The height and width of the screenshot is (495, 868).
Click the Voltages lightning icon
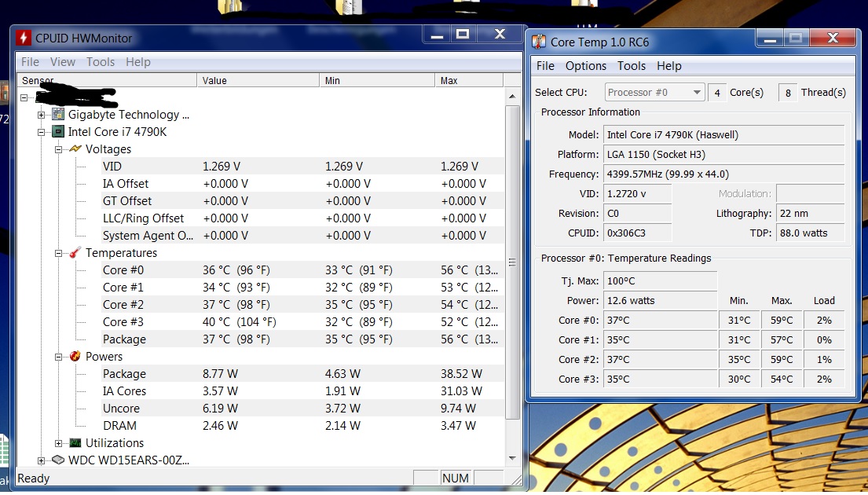(x=75, y=149)
